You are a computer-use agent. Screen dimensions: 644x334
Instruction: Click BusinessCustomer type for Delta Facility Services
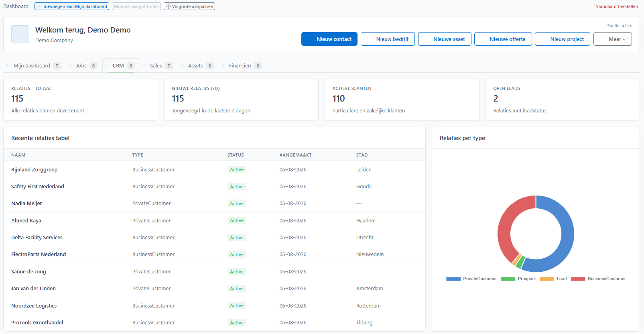[x=153, y=237]
